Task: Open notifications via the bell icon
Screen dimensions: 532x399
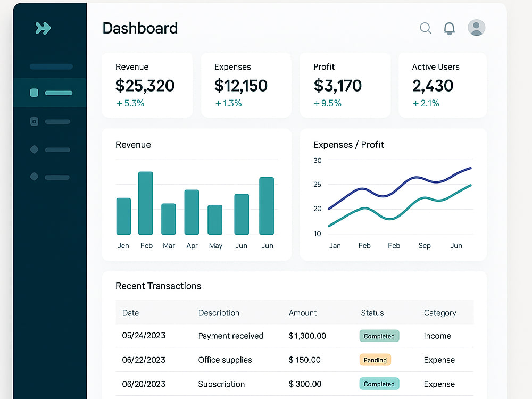Action: click(x=450, y=29)
